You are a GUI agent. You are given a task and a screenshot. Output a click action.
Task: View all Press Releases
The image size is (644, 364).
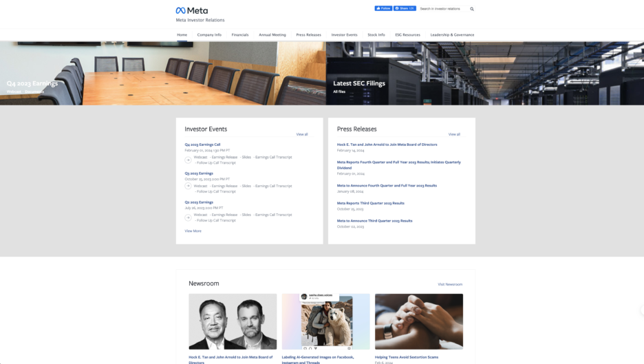tap(454, 134)
